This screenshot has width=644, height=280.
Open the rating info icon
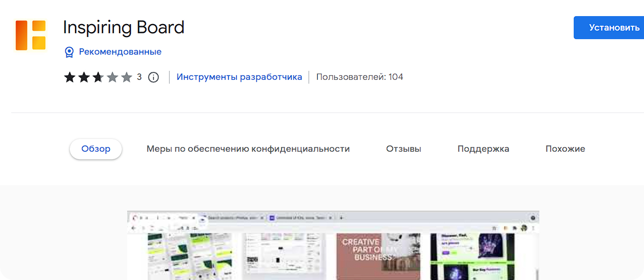click(153, 77)
